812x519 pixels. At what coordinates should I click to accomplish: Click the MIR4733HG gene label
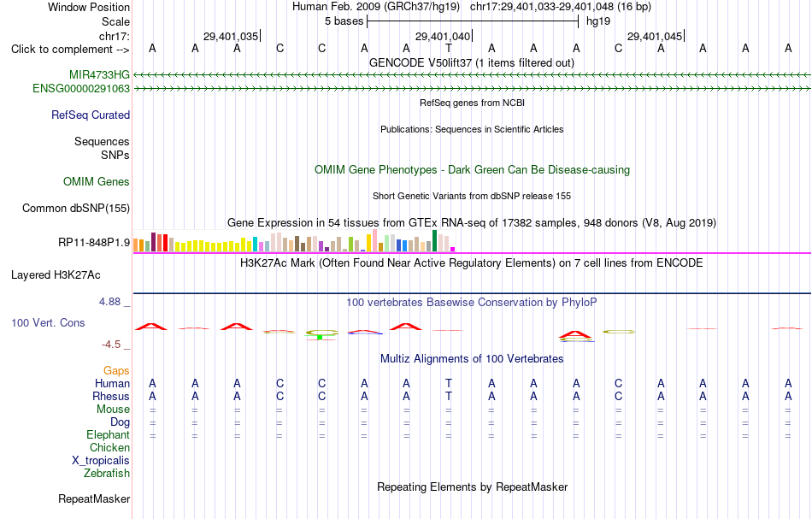99,75
